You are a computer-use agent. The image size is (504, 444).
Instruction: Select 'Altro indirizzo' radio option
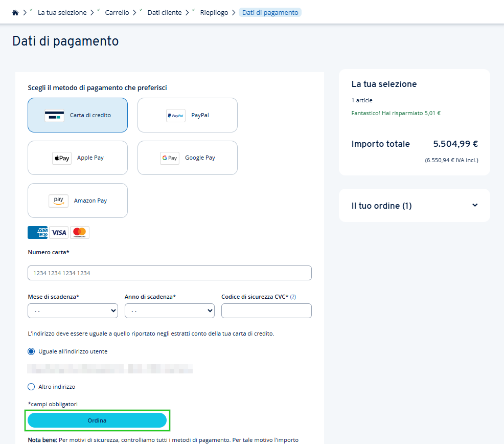click(31, 387)
